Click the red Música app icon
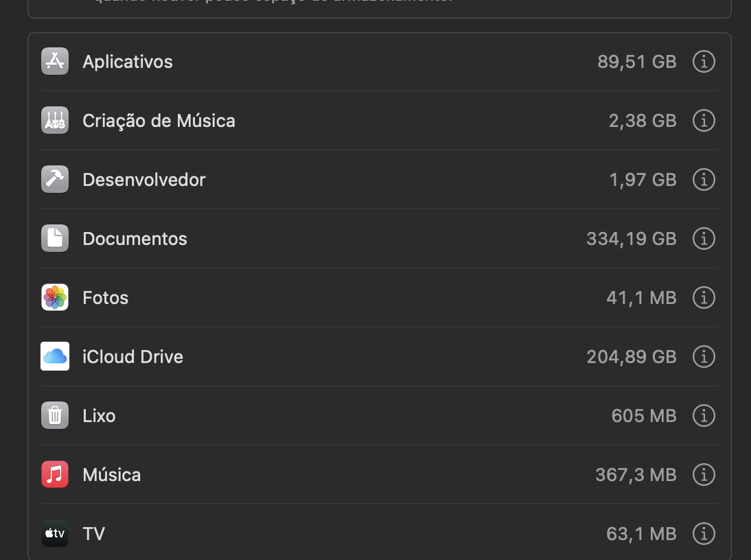Image resolution: width=751 pixels, height=560 pixels. pyautogui.click(x=55, y=475)
